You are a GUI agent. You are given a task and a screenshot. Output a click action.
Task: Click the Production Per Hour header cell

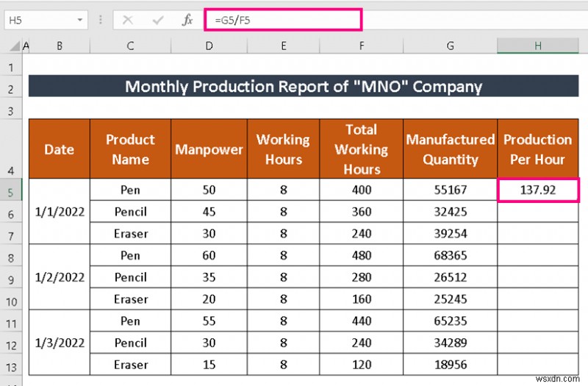coord(538,149)
